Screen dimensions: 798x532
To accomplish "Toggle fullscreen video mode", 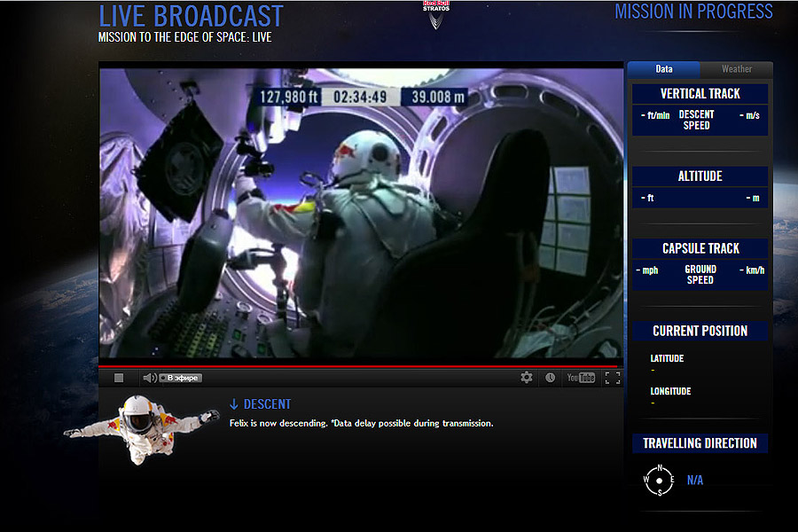I will [x=612, y=378].
